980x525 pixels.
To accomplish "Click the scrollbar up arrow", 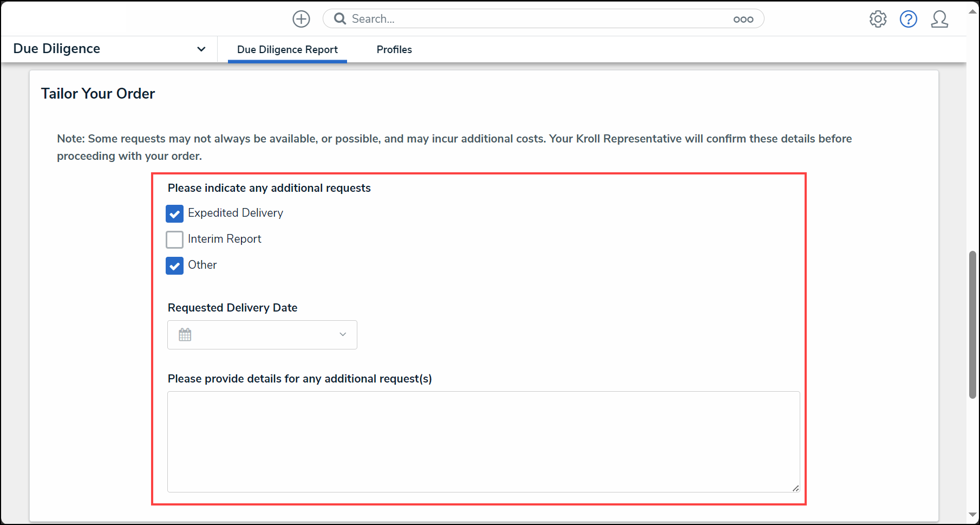I will click(x=972, y=11).
